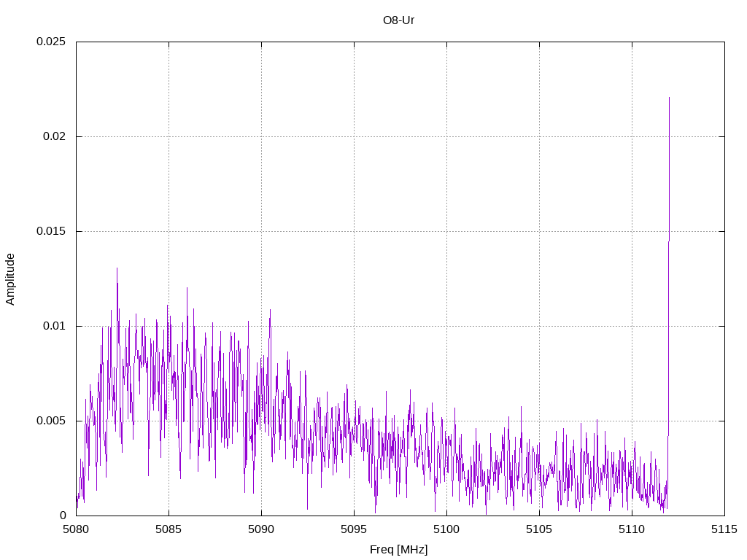Click the 0.025 y-axis tick label
This screenshot has width=747, height=560.
[x=51, y=42]
